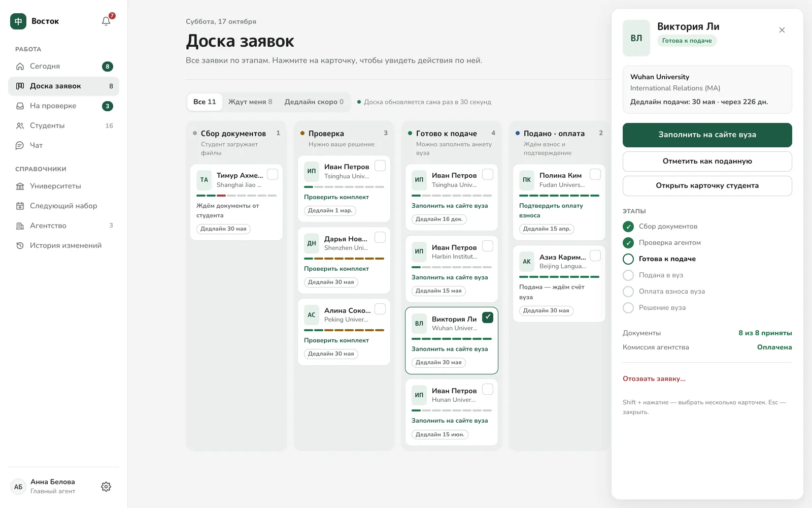
Task: Open История изменений page
Action: pos(63,245)
